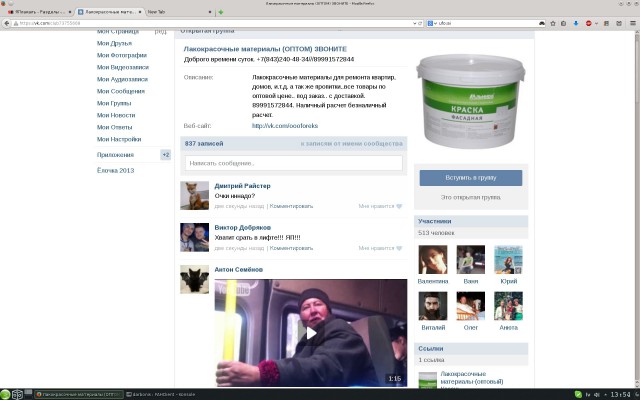
Task: Open Мои Фотографии in the sidebar
Action: click(x=122, y=55)
